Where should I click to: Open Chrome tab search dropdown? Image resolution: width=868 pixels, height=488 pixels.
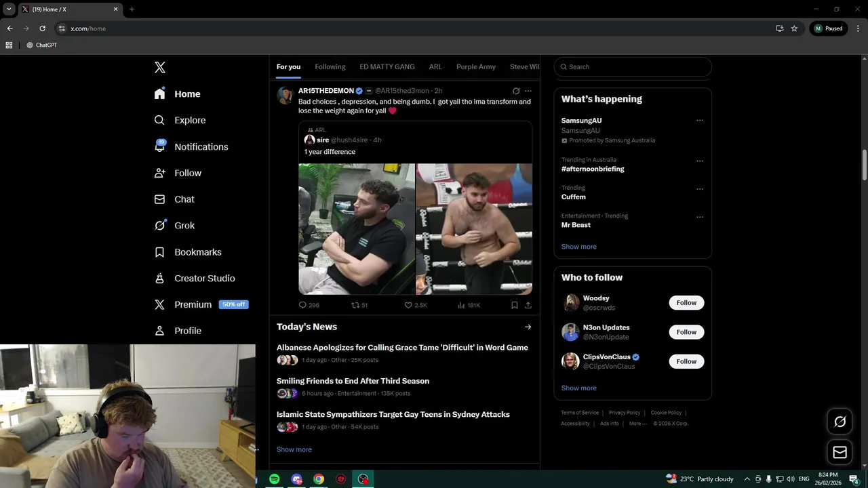coord(9,9)
